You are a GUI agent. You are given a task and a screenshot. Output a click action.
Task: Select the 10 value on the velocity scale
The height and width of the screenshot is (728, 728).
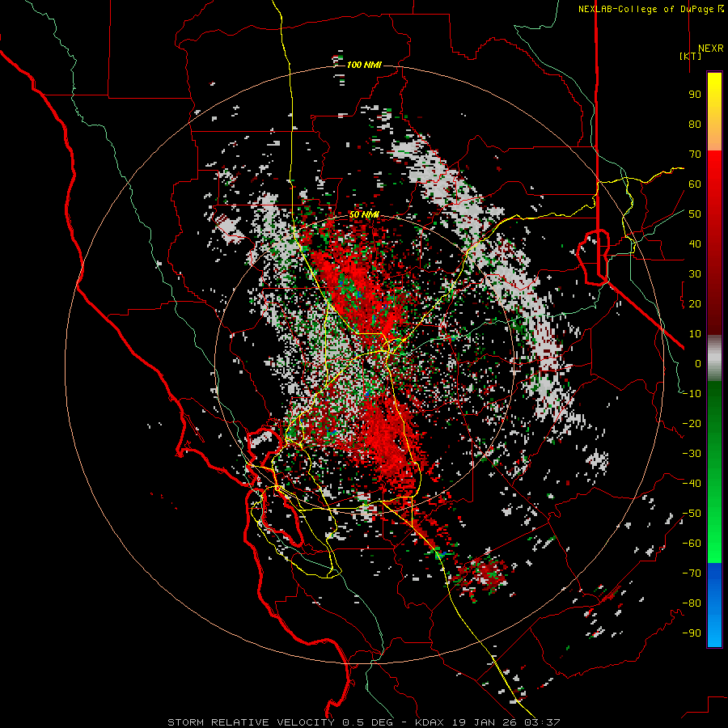[x=695, y=334]
